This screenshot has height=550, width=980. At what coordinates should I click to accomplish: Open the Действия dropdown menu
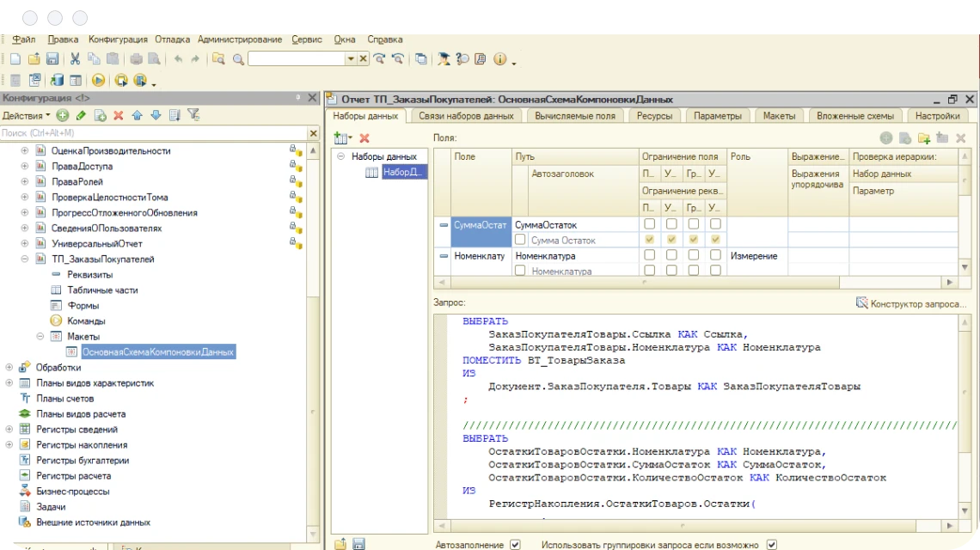[x=26, y=115]
